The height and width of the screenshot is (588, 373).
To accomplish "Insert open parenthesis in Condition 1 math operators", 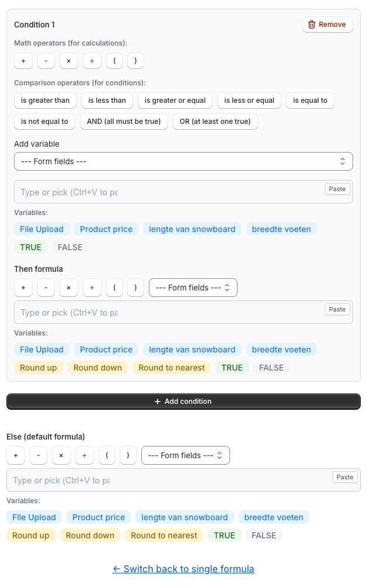I will pyautogui.click(x=114, y=61).
